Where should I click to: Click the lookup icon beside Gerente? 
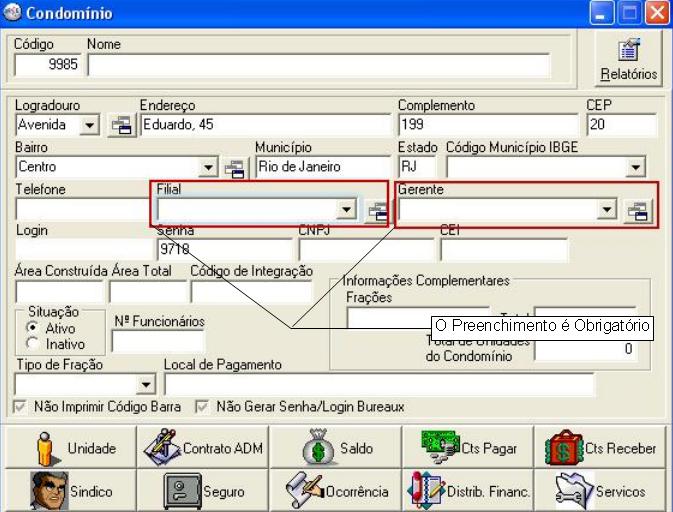coord(637,210)
